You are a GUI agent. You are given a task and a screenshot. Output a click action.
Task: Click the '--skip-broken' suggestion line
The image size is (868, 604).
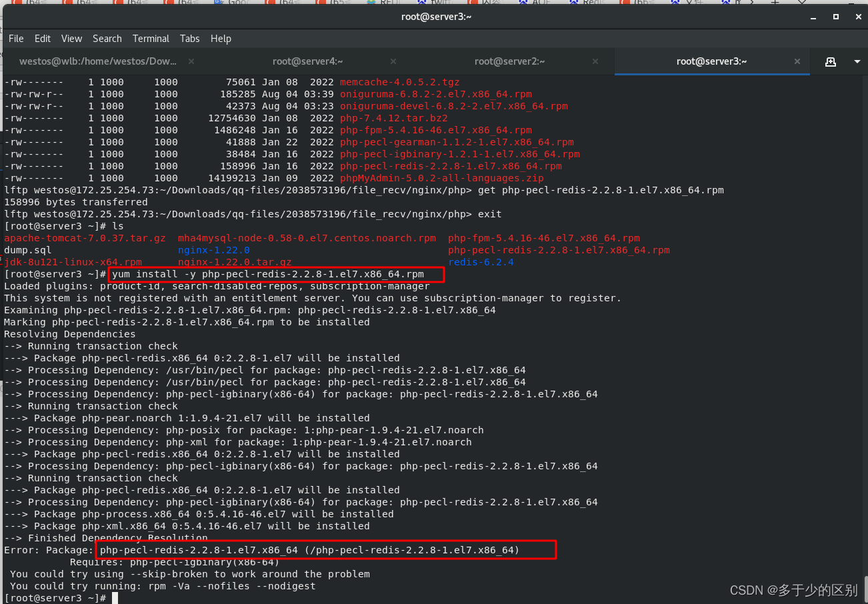pos(190,574)
